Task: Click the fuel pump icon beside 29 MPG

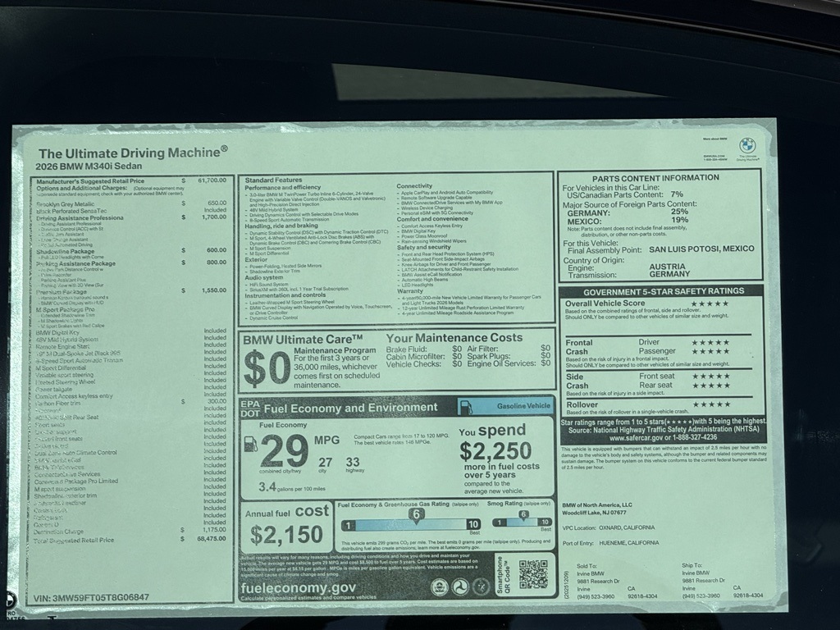Action: pyautogui.click(x=251, y=445)
